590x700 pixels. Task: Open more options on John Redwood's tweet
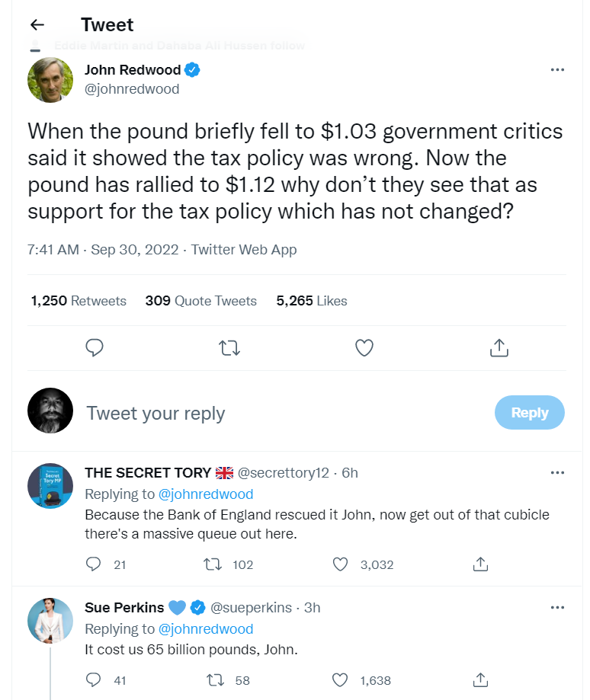point(557,70)
